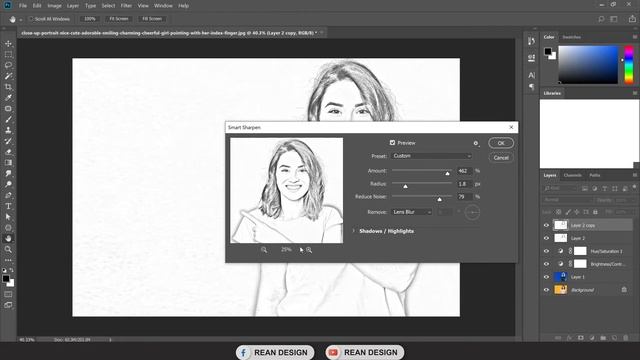The height and width of the screenshot is (360, 640).
Task: Adjust the Amount slider handle
Action: coord(447,173)
